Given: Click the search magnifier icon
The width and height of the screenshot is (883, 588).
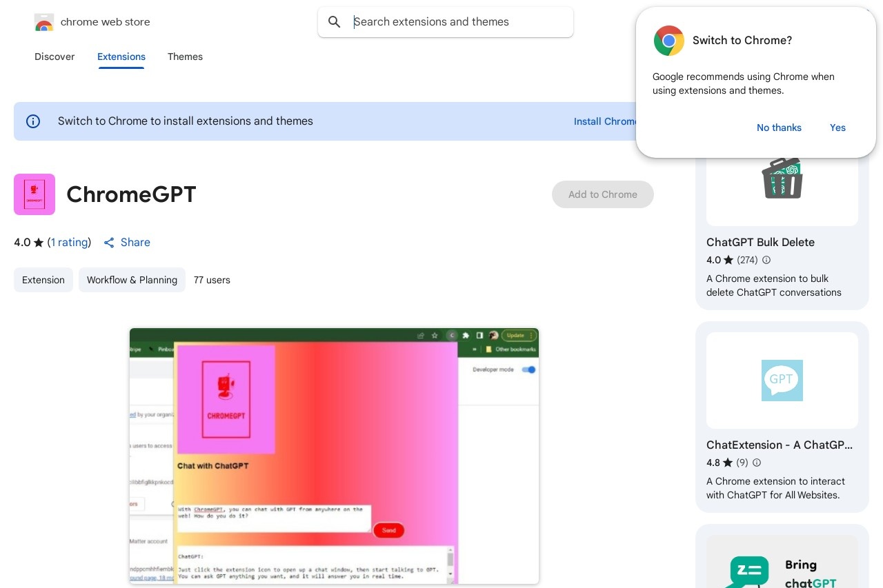Looking at the screenshot, I should click(335, 22).
